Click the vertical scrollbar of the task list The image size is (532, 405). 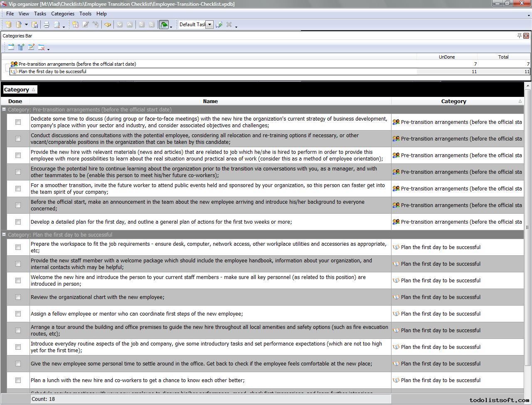(x=528, y=227)
